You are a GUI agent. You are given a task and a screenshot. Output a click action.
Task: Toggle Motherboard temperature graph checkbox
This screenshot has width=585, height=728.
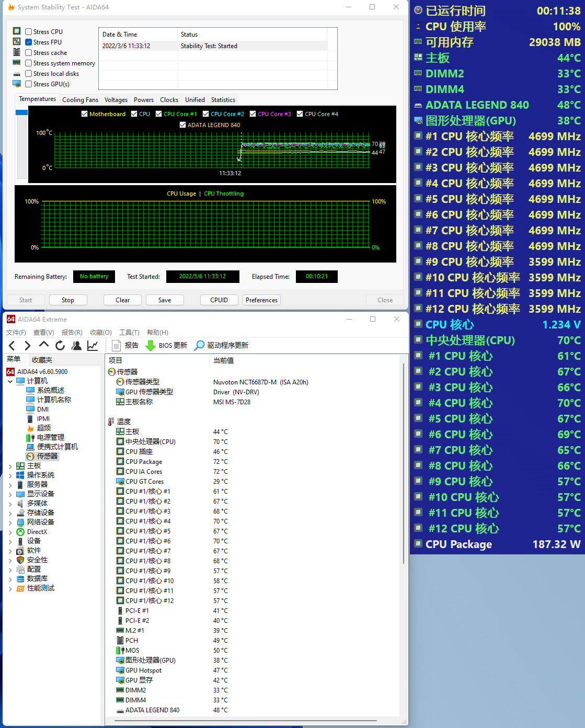click(x=85, y=114)
